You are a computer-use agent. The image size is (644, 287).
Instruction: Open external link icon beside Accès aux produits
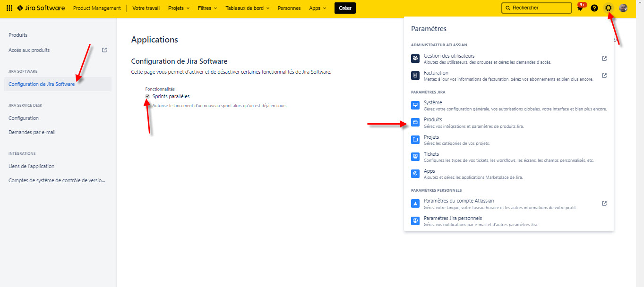coord(104,50)
